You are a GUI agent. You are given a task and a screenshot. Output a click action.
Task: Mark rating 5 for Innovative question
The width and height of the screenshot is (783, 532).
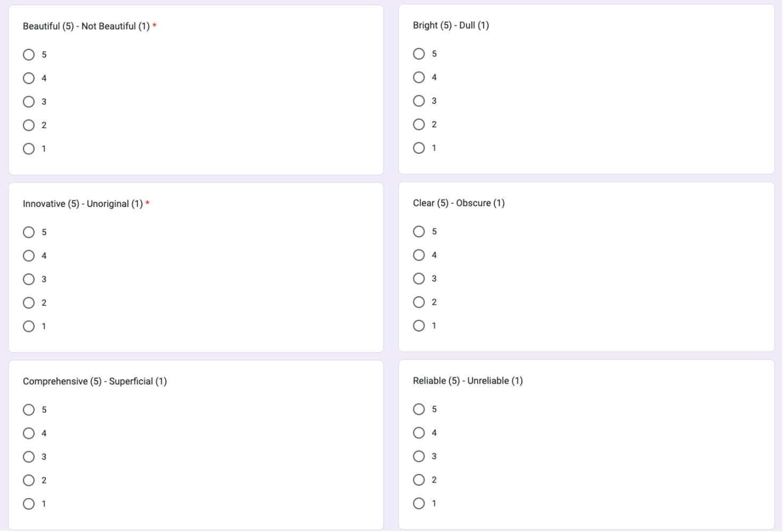tap(29, 232)
